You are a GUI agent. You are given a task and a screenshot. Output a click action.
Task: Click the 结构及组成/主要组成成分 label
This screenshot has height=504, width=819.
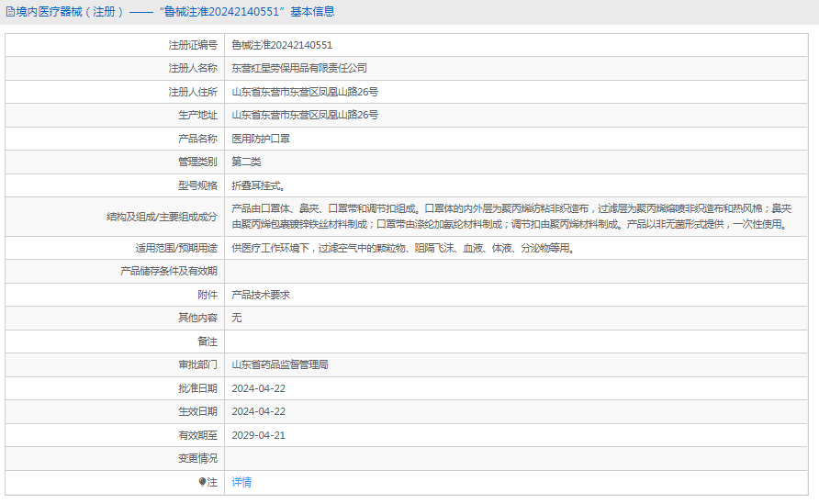(x=162, y=217)
